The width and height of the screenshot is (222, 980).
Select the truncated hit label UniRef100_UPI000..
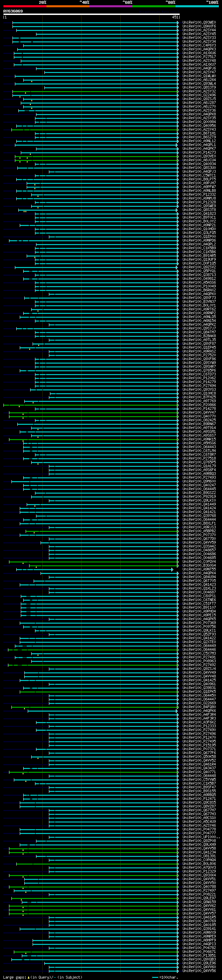tap(201, 837)
